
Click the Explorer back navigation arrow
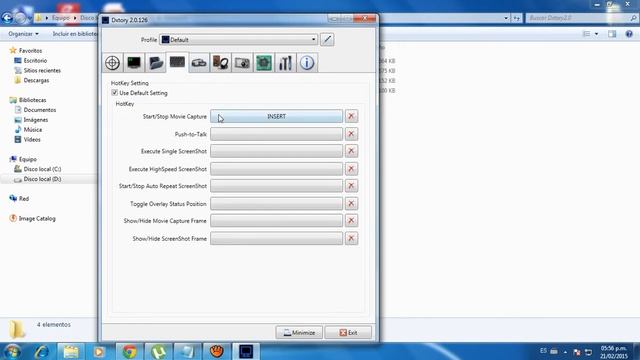7,18
